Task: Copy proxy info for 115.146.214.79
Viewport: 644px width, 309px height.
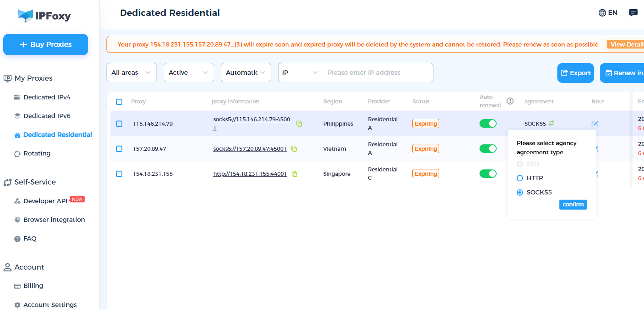Action: point(299,124)
